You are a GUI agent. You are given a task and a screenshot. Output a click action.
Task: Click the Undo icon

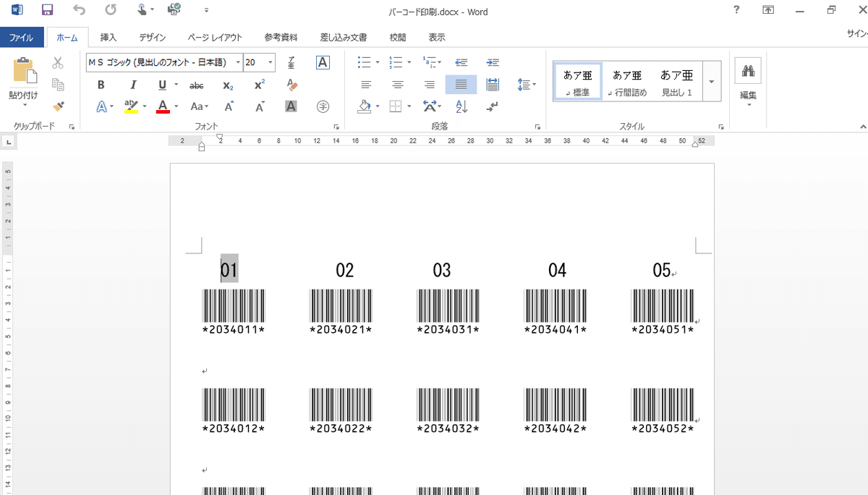(x=78, y=9)
